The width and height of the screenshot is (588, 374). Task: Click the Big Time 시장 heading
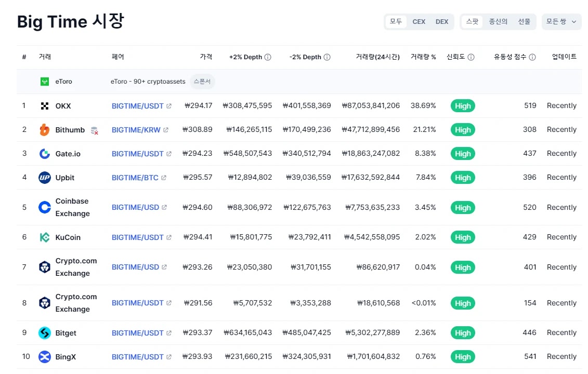pyautogui.click(x=71, y=21)
